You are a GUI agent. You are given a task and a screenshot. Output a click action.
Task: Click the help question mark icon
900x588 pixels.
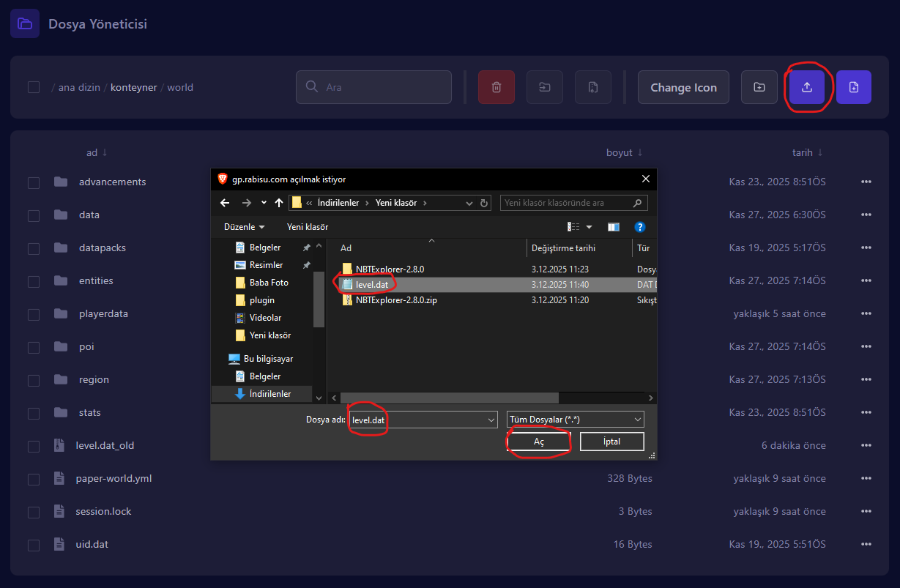(639, 227)
